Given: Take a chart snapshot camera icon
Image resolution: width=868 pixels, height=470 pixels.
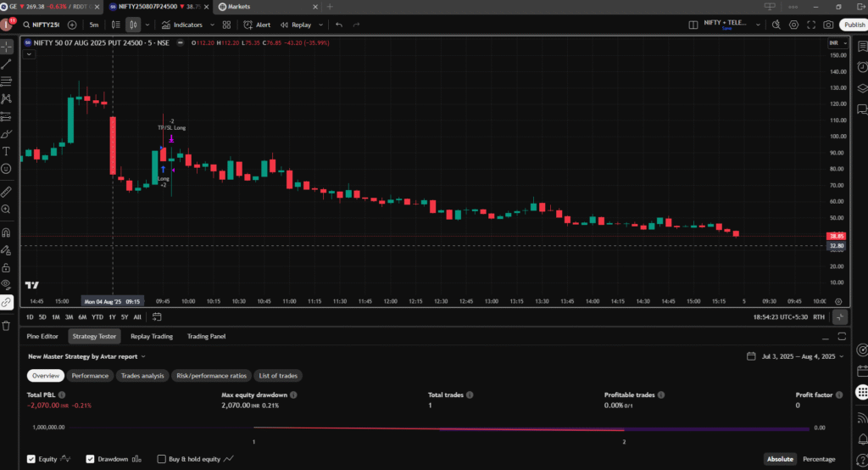Looking at the screenshot, I should pyautogui.click(x=828, y=25).
